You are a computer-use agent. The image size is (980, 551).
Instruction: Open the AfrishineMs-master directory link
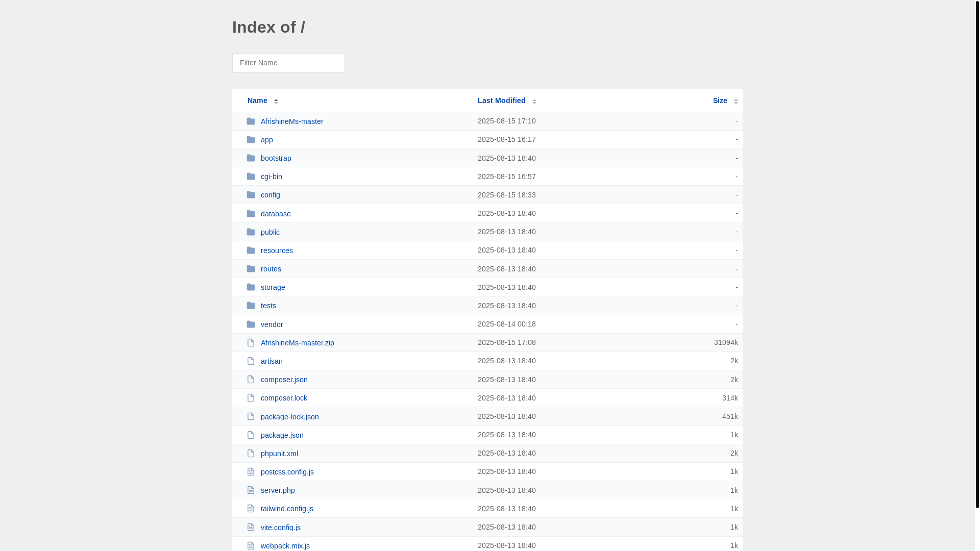292,121
